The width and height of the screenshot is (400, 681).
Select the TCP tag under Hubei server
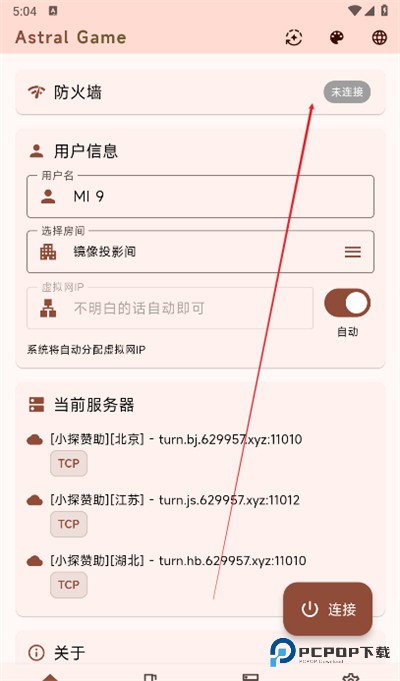69,585
